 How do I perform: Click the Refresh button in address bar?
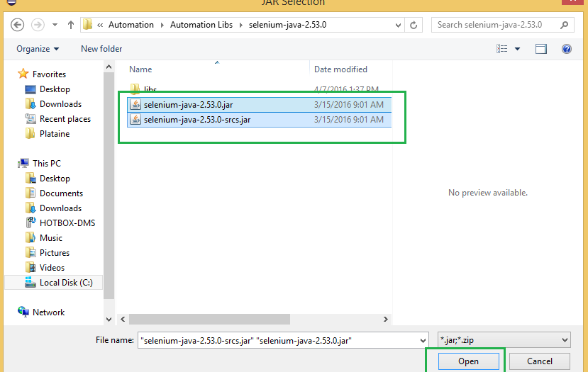click(x=414, y=25)
